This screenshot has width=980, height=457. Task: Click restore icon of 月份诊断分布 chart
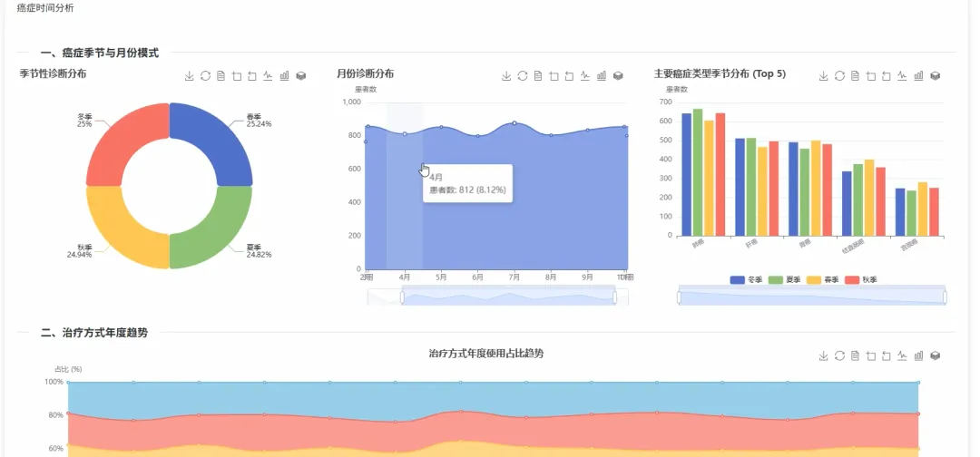523,76
